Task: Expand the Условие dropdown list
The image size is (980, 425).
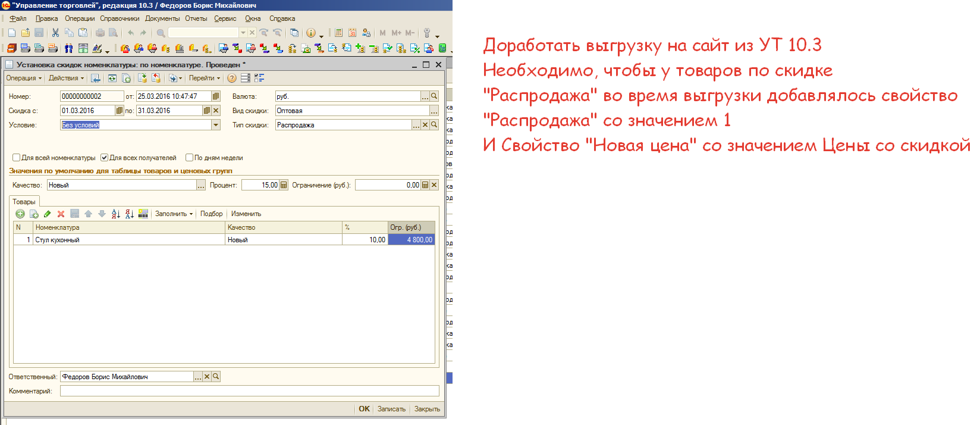Action: point(216,125)
